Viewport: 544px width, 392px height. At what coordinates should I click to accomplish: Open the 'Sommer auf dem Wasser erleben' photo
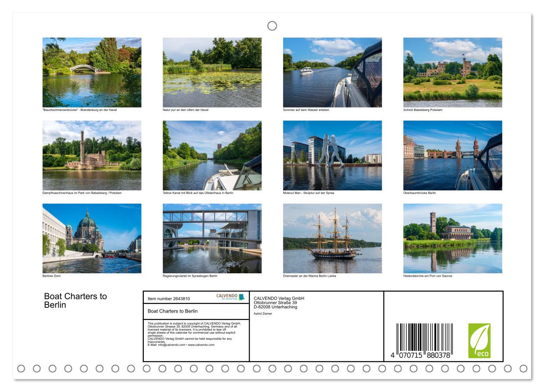coord(332,73)
